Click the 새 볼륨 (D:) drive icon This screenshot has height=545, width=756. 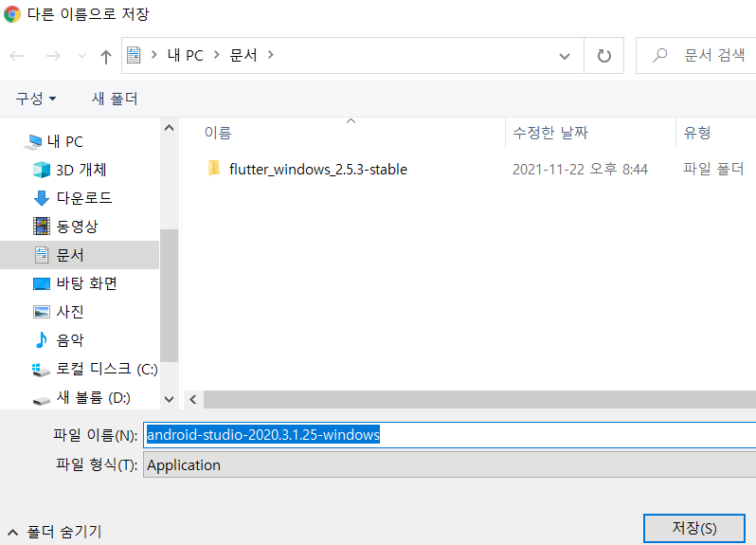42,400
